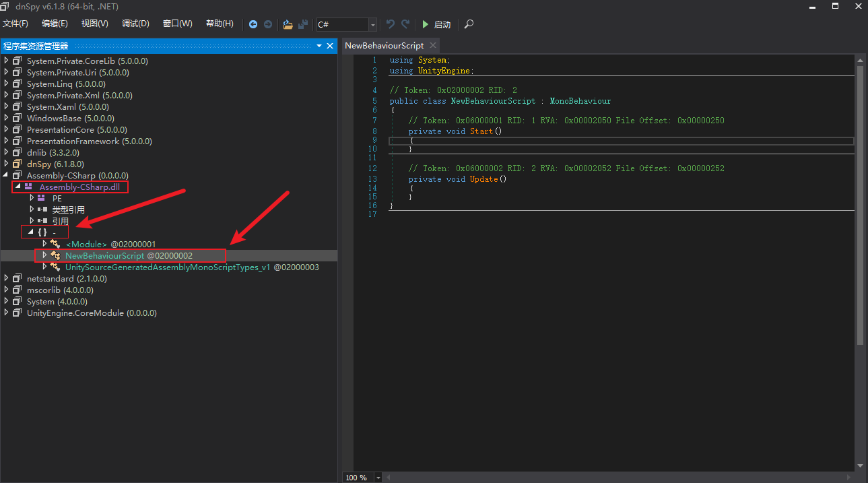This screenshot has height=483, width=868.
Task: Open the 视图(V) menu
Action: [94, 24]
